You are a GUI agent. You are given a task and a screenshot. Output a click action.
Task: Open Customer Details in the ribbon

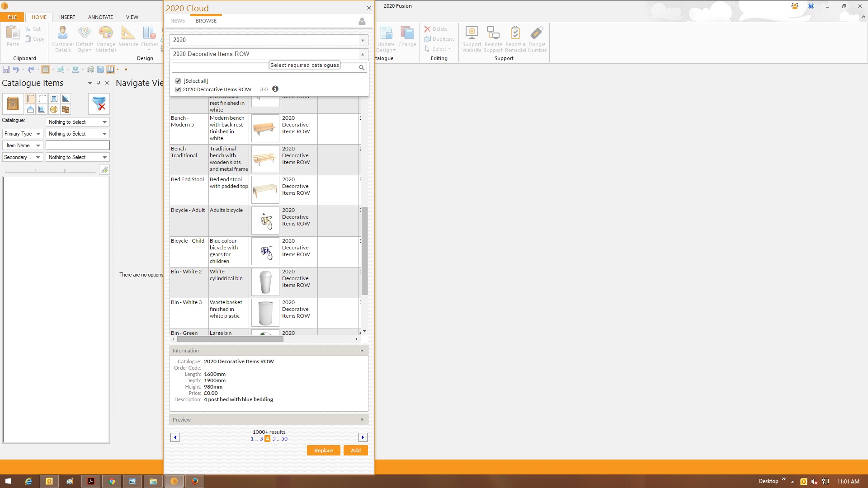pyautogui.click(x=63, y=39)
